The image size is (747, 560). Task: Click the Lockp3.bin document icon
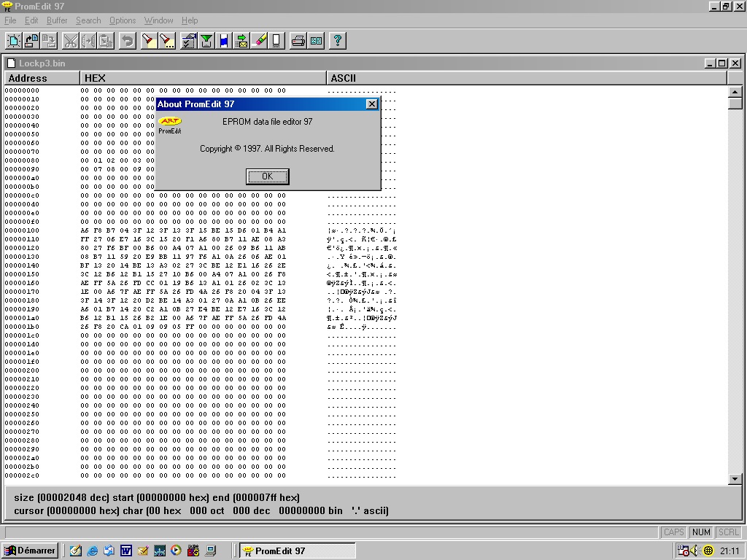11,63
